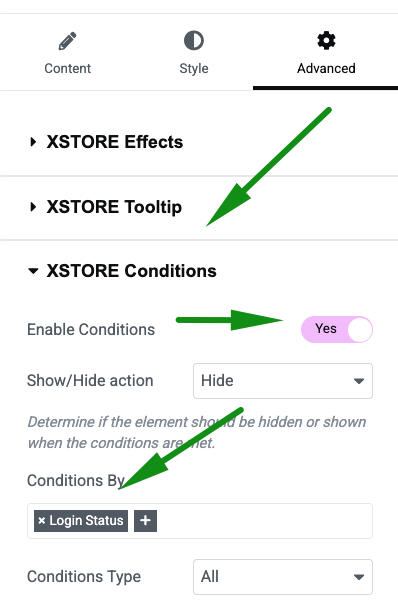Remove Login Status tag via x icon
398x610 pixels.
(42, 521)
